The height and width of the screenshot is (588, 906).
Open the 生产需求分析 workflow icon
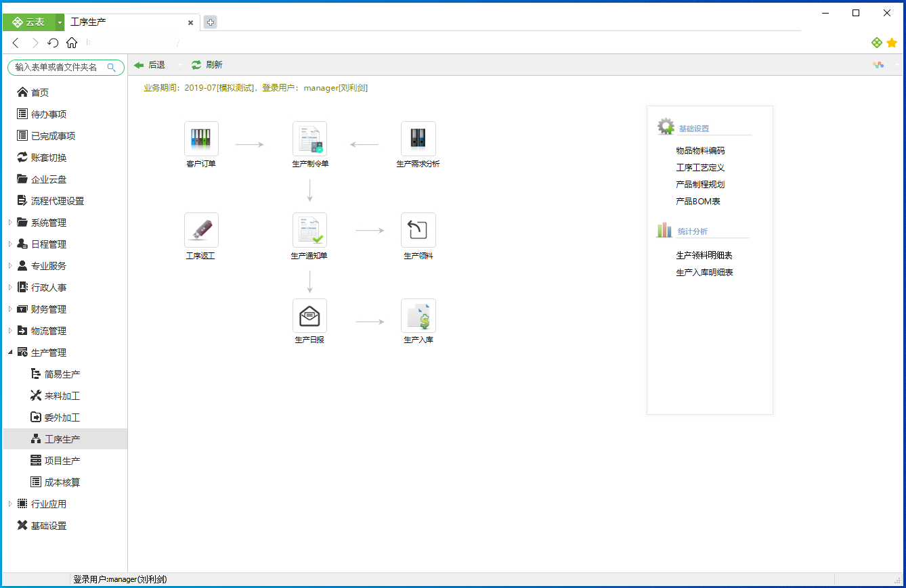pos(418,139)
